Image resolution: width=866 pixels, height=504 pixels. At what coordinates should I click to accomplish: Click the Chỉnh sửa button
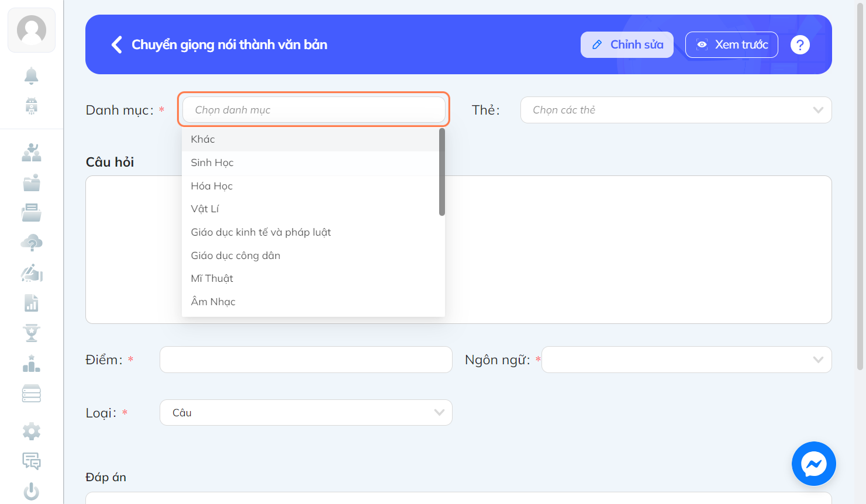[627, 44]
